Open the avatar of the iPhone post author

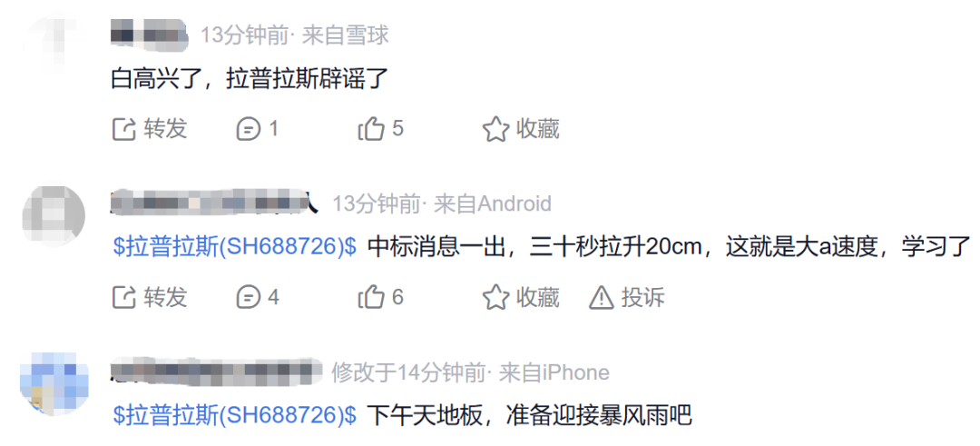pos(54,383)
